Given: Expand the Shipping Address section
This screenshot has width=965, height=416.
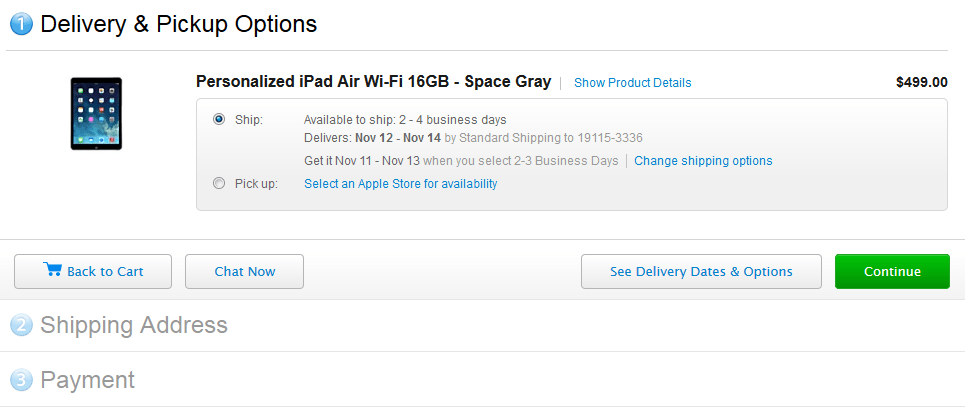Looking at the screenshot, I should (134, 325).
